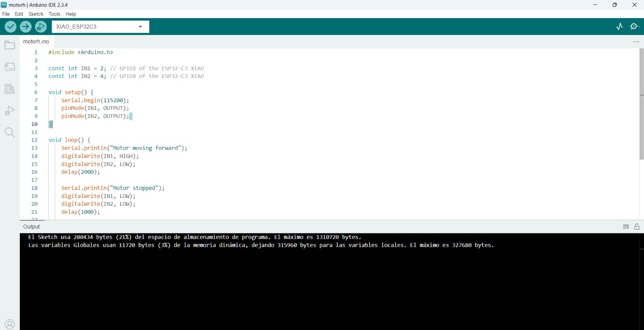
Task: Select the Output panel tab
Action: [31, 227]
